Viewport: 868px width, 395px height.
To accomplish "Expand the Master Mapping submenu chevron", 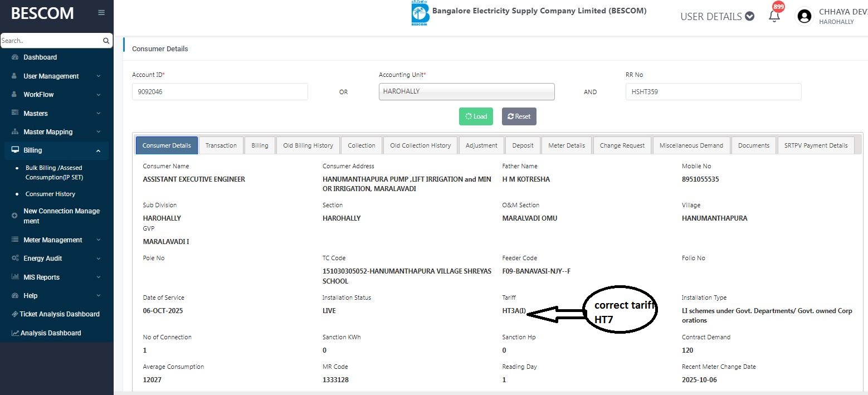I will (99, 132).
